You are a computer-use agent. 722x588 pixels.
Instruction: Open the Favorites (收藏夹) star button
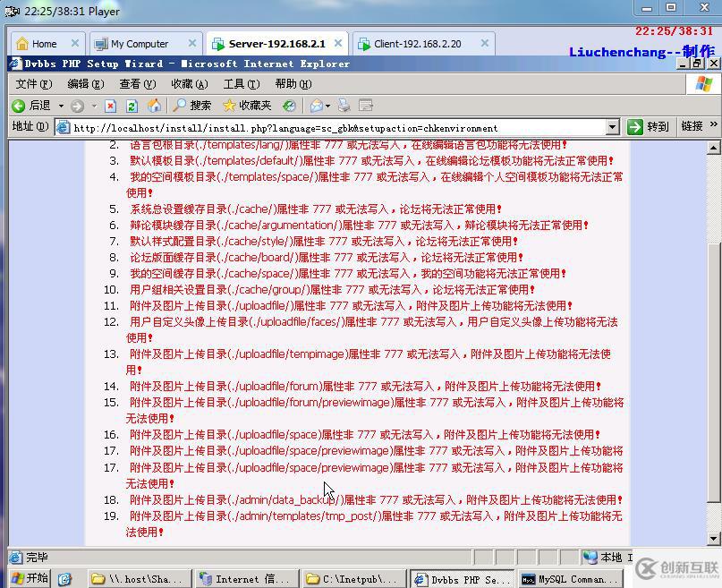[247, 106]
